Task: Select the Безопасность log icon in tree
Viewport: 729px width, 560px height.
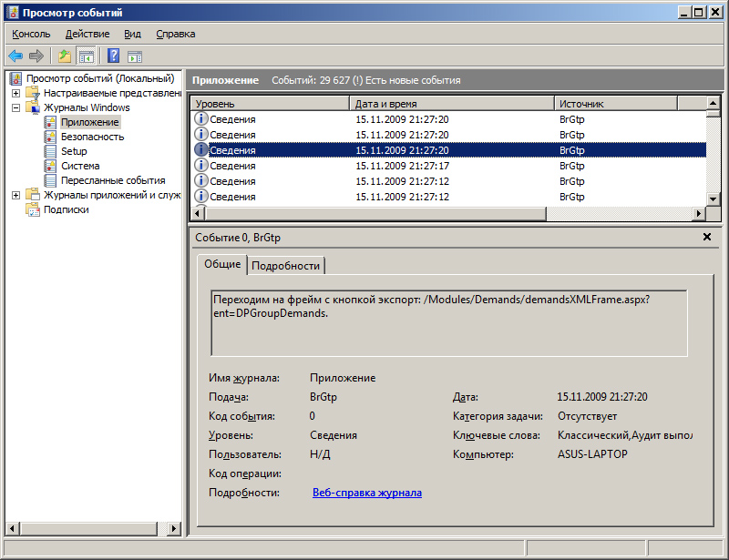Action: coord(52,137)
